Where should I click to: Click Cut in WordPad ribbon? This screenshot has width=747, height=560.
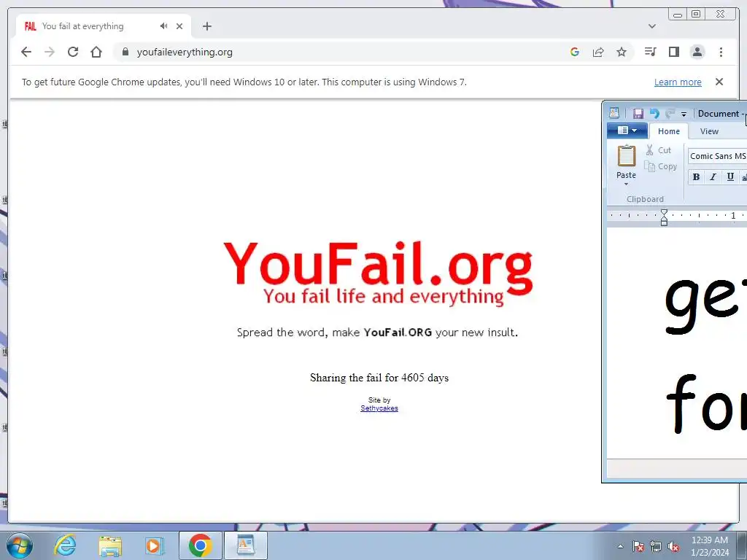pos(659,150)
